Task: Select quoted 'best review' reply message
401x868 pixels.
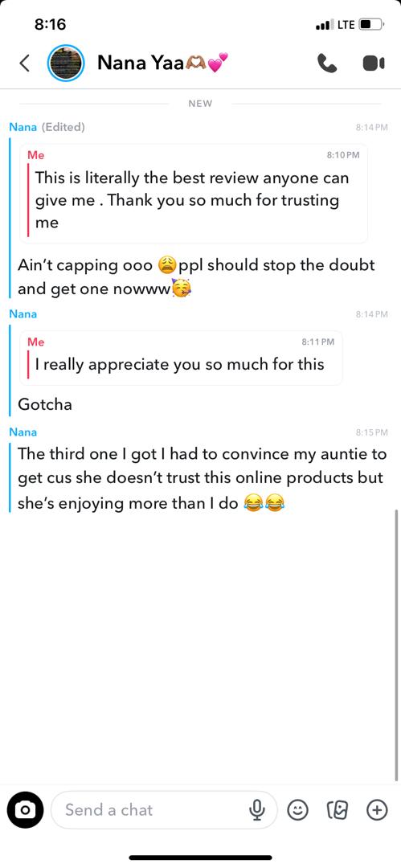Action: pyautogui.click(x=194, y=194)
